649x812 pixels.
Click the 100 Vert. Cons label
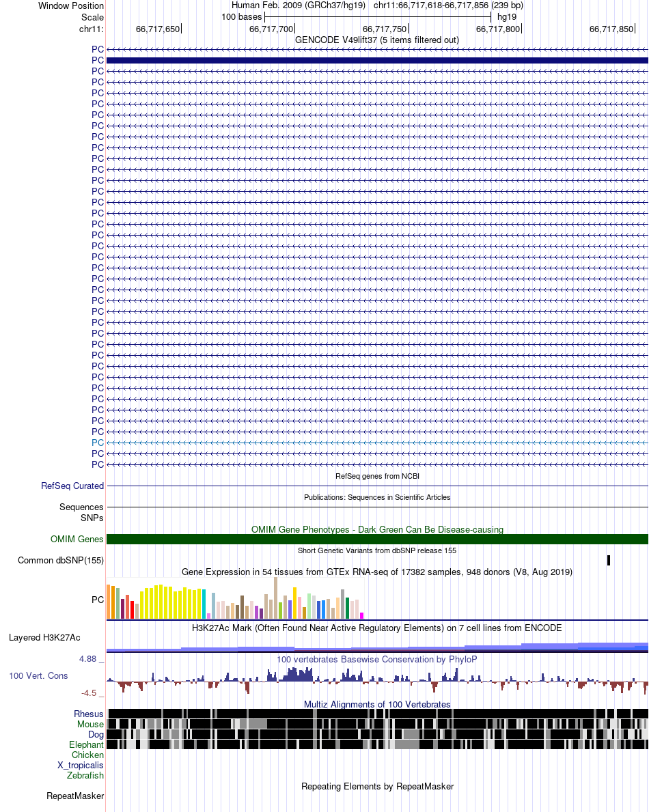pos(38,676)
